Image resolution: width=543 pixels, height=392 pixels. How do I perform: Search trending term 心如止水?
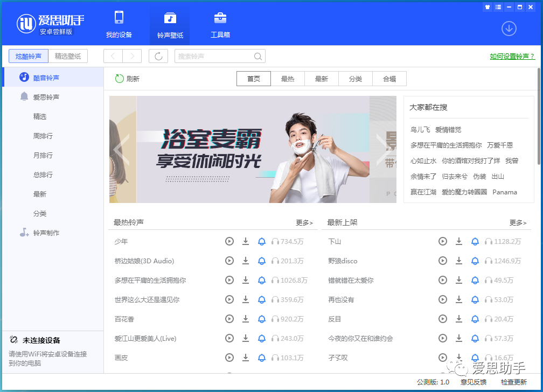click(423, 160)
